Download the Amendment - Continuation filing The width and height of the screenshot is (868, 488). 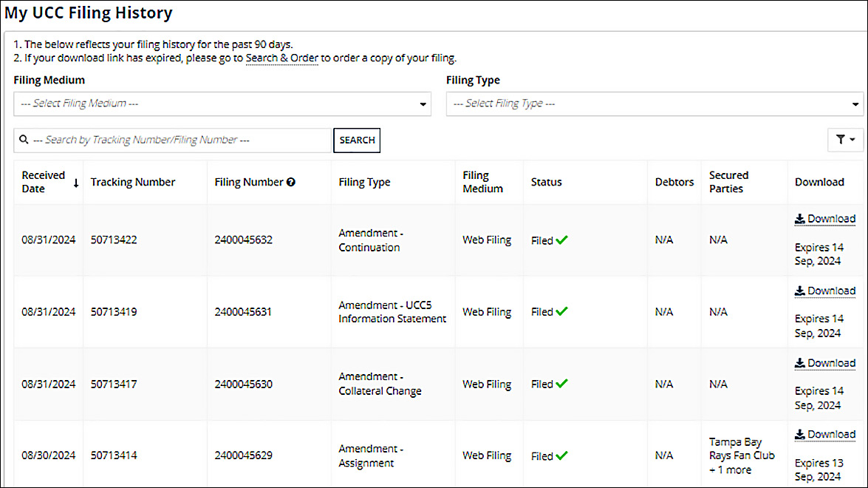click(x=824, y=219)
